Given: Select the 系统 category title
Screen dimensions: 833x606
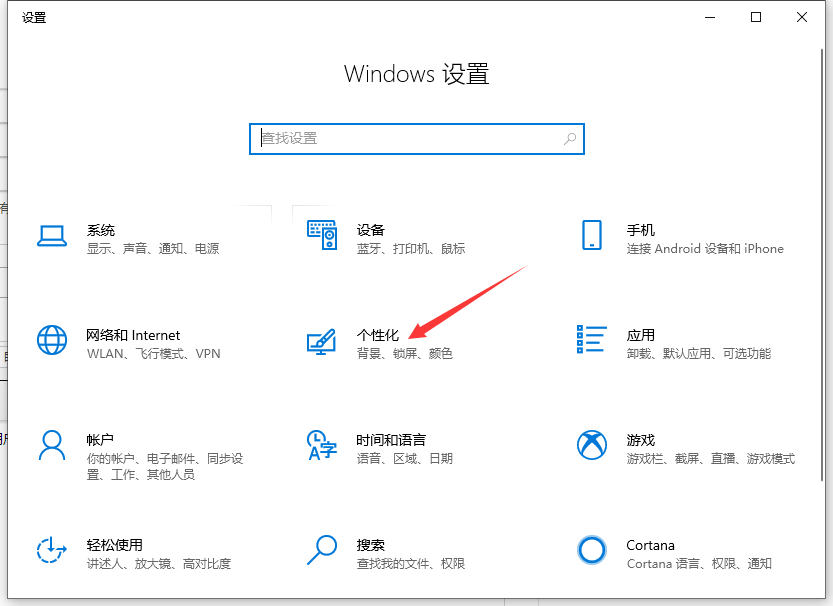Looking at the screenshot, I should tap(101, 230).
